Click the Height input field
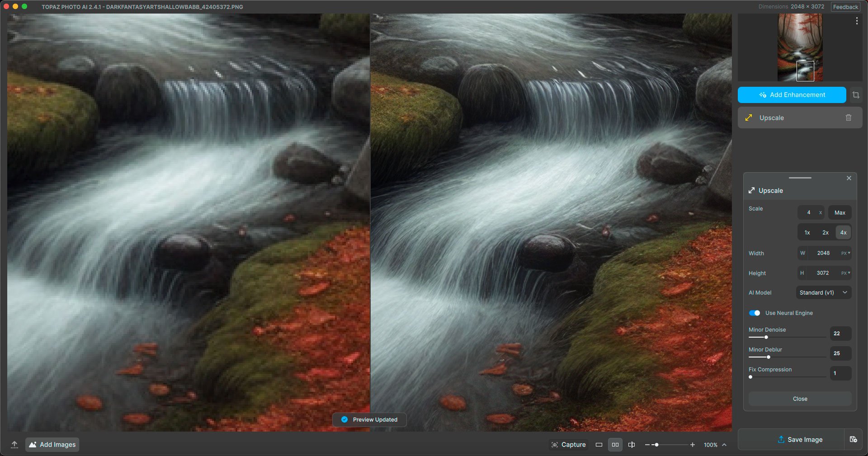 [823, 273]
